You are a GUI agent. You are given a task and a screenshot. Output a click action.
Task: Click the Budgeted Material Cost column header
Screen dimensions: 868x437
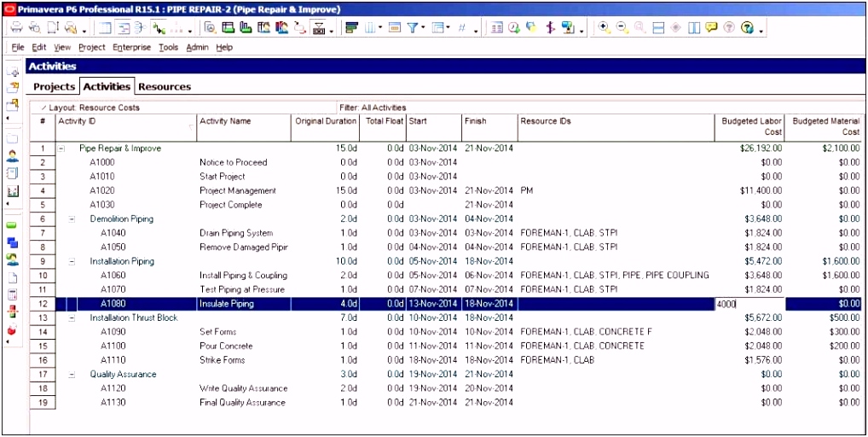(x=823, y=127)
